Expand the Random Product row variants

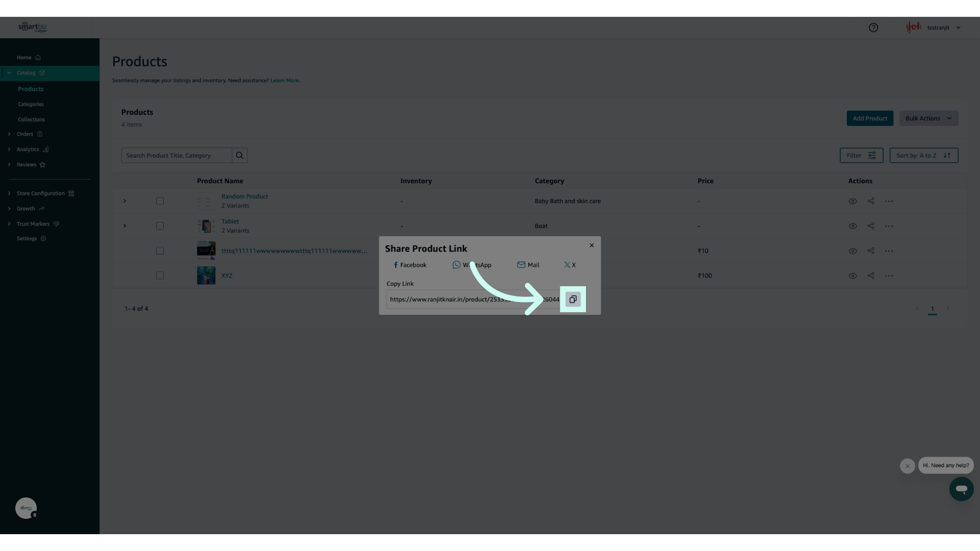tap(125, 201)
